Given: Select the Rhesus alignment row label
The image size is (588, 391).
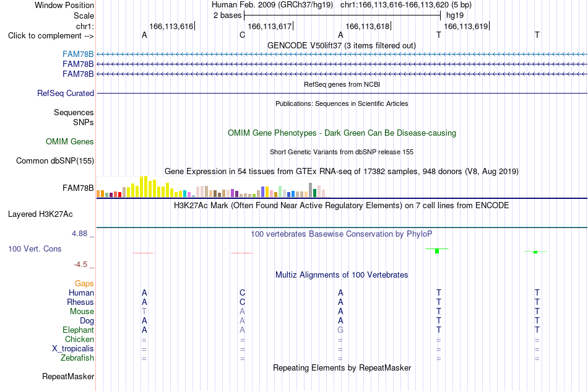Looking at the screenshot, I should click(x=80, y=302).
